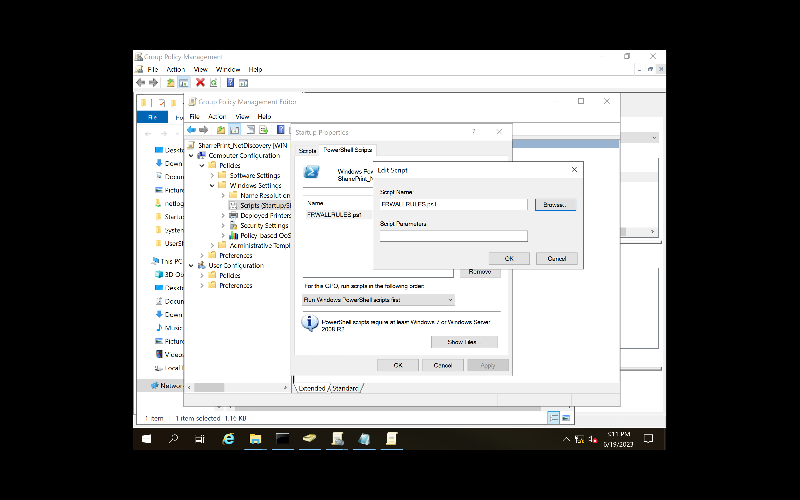Screen dimensions: 800x500
Task: Expand Policy-based QoS node
Action: pyautogui.click(x=223, y=236)
